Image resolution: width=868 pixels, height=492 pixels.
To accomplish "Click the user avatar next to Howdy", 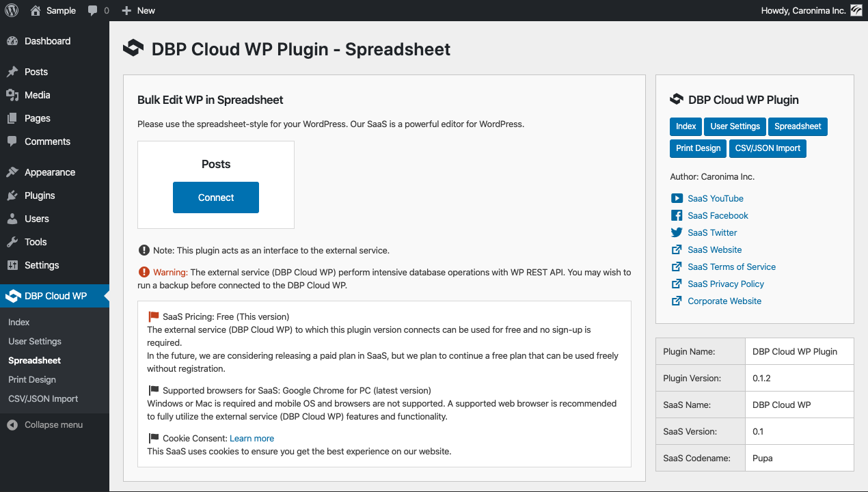I will 856,10.
